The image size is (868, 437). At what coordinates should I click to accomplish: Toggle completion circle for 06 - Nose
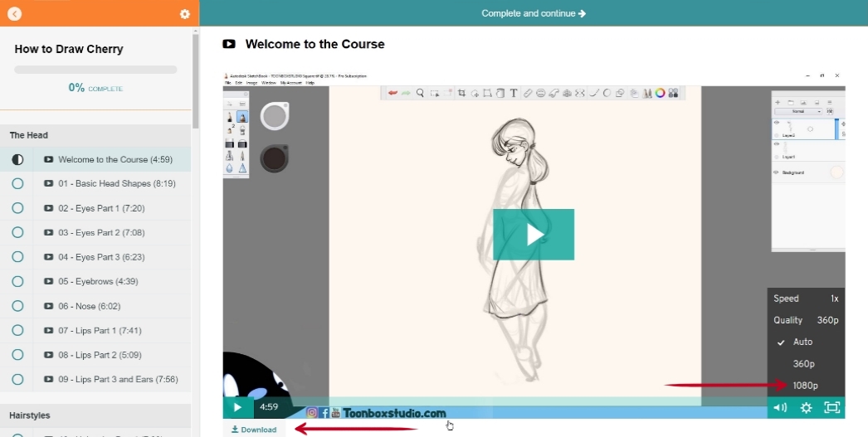pyautogui.click(x=17, y=306)
